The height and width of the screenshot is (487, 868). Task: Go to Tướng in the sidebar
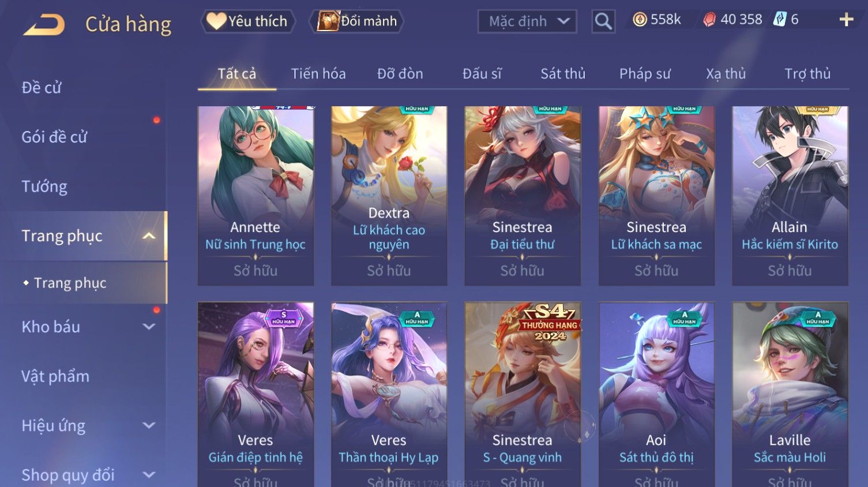[44, 186]
